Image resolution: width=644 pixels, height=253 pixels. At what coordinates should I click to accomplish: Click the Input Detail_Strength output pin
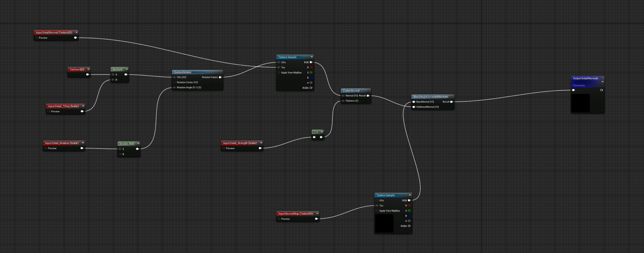(x=260, y=148)
